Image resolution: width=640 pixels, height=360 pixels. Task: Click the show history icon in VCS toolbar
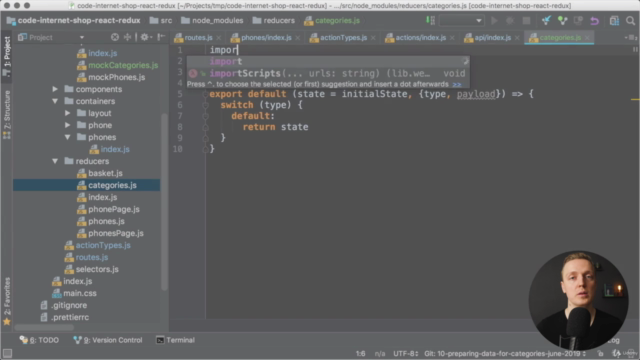click(578, 20)
